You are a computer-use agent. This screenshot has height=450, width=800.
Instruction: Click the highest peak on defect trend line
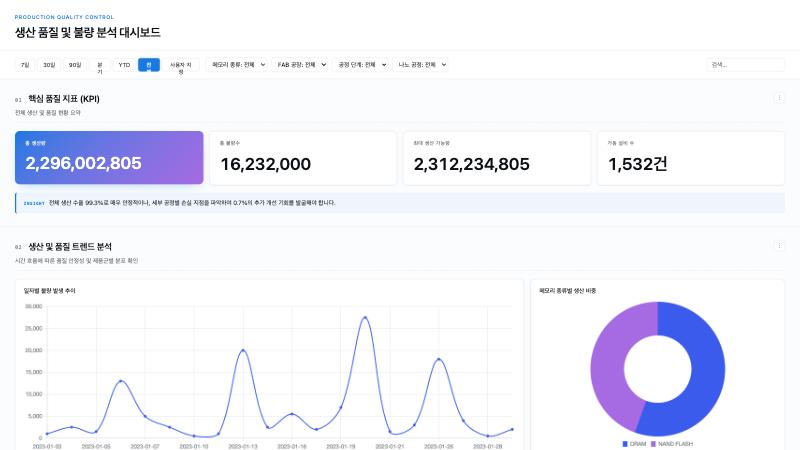pyautogui.click(x=365, y=318)
